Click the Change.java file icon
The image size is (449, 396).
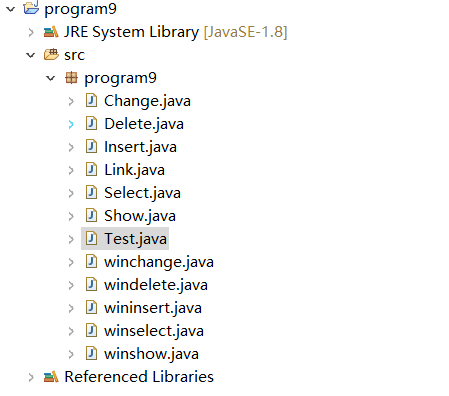tap(91, 100)
